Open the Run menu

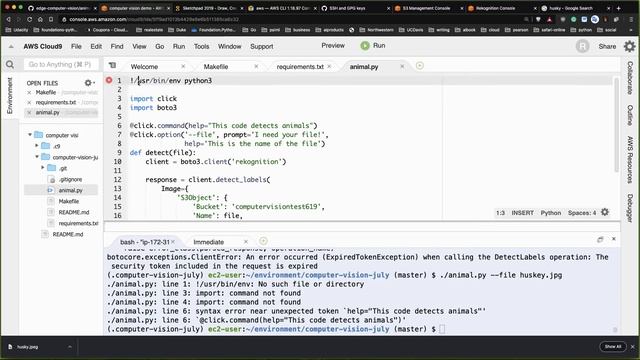pos(179,47)
